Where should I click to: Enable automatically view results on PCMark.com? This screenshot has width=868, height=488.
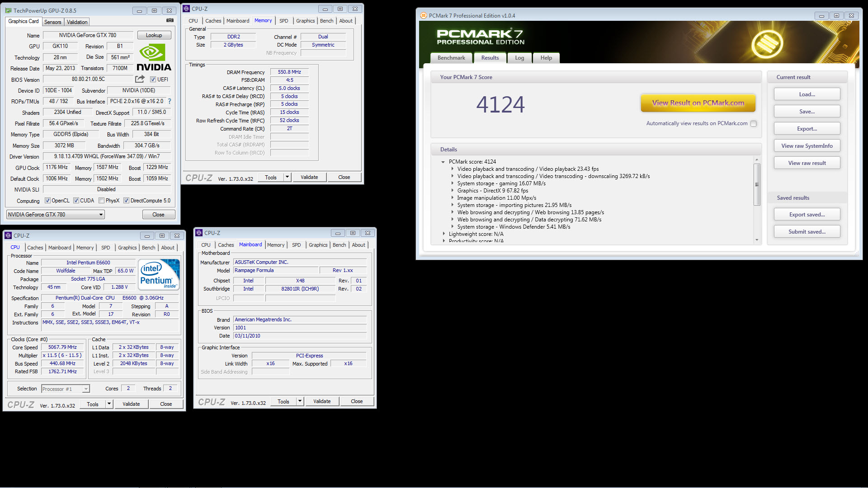tap(753, 123)
